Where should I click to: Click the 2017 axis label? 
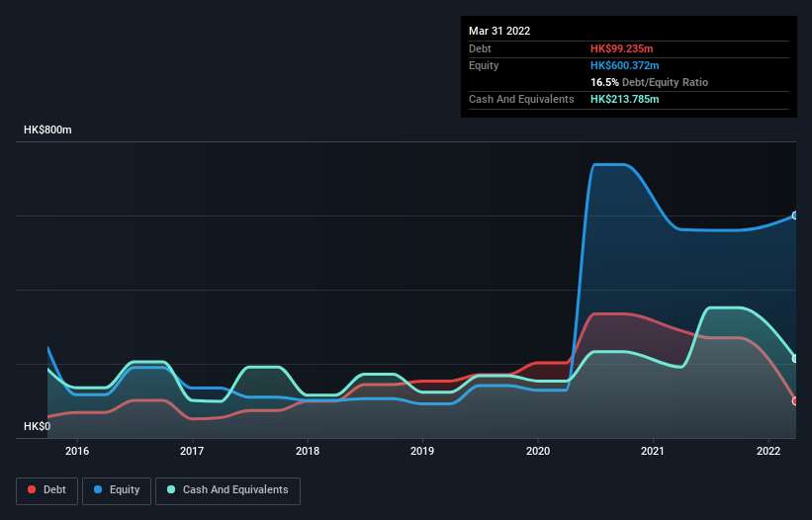[x=192, y=451]
